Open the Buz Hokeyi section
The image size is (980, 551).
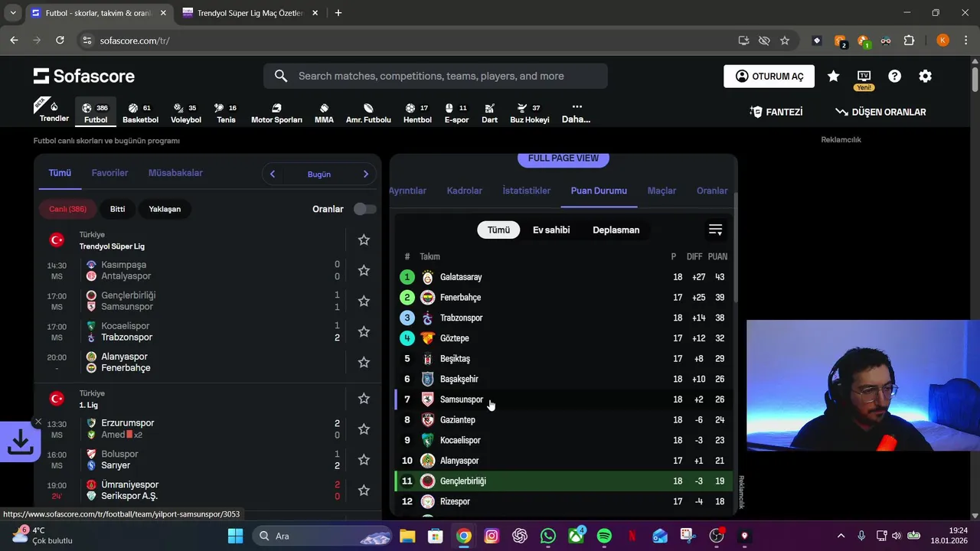530,112
